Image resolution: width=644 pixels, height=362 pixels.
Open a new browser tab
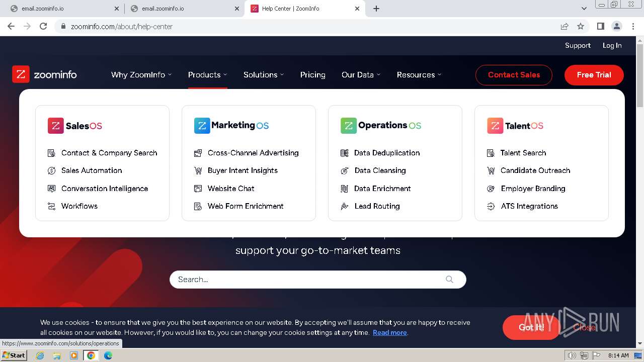coord(376,9)
